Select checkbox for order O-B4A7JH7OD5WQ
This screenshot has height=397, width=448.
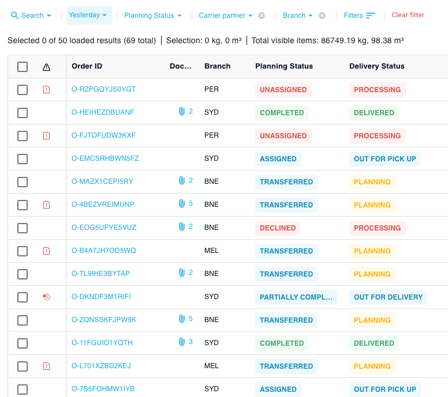tap(22, 251)
